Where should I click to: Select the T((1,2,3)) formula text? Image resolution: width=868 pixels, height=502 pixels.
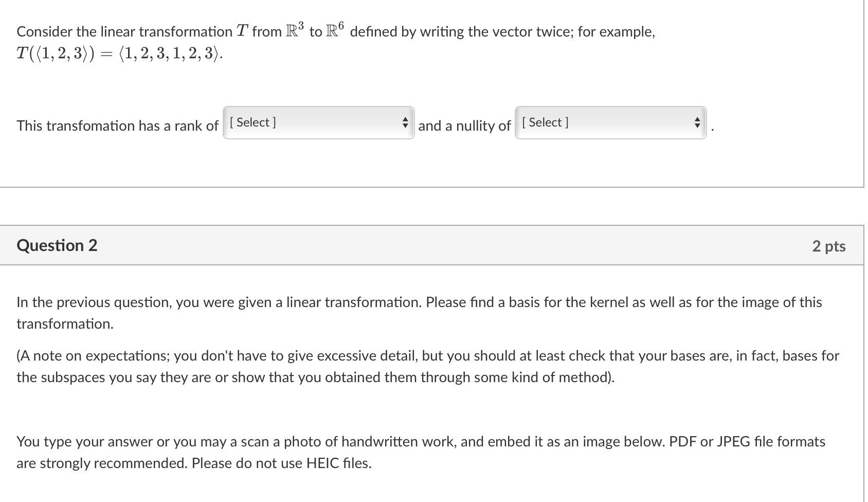click(118, 53)
